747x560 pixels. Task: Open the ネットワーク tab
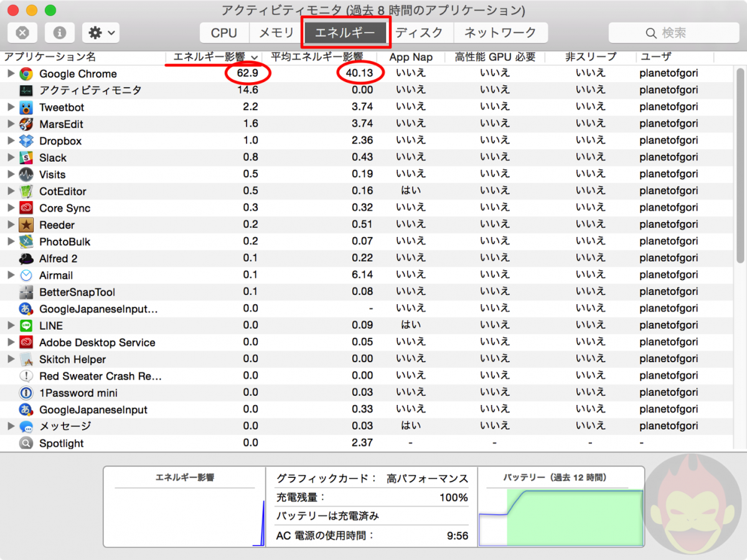tap(500, 33)
